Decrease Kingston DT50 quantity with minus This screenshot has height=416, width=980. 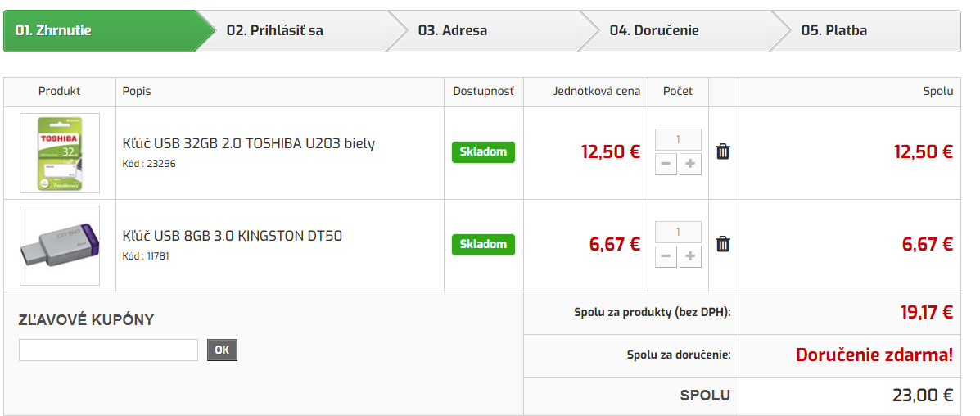(666, 256)
